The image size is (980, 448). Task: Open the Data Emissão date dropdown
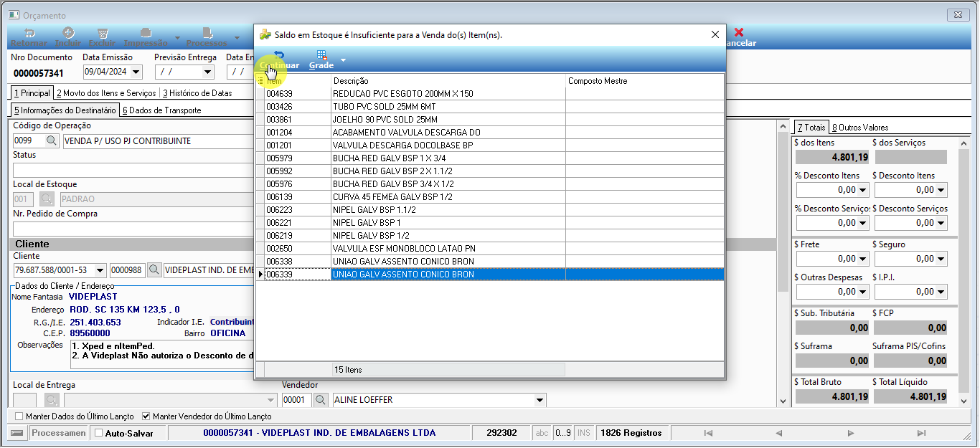click(x=137, y=72)
